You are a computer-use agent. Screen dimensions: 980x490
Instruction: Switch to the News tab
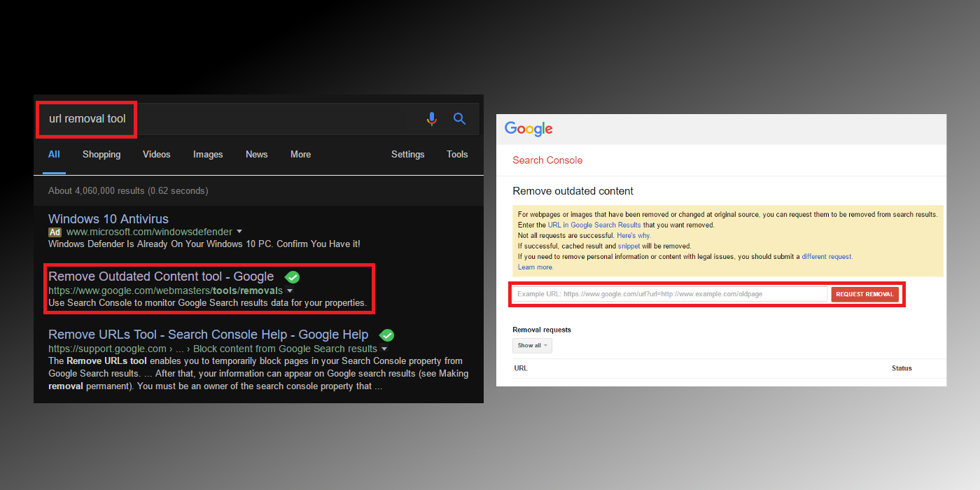click(257, 155)
